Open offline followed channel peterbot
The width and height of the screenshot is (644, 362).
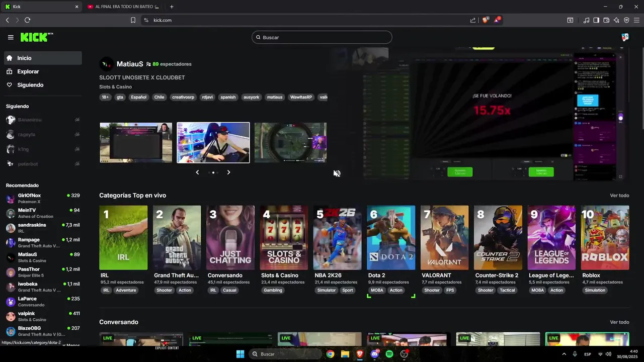tap(43, 164)
